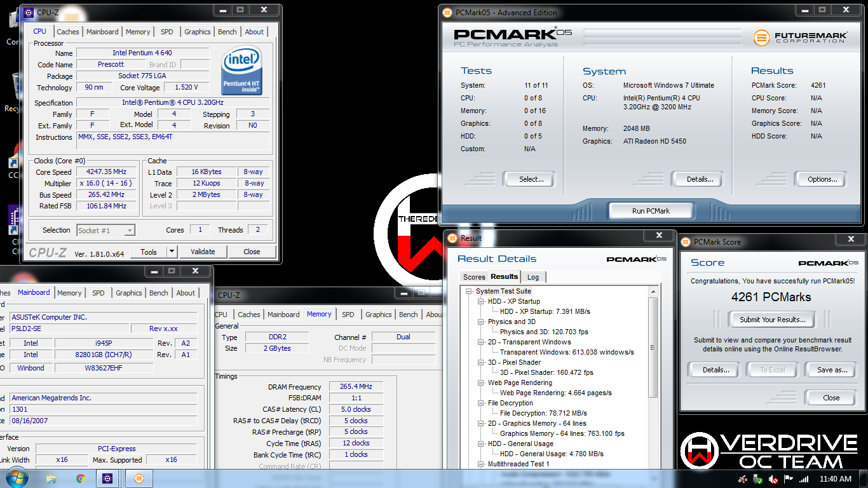The width and height of the screenshot is (868, 488).
Task: Open Graphics tab in CPU-Z Mainboard window
Action: (128, 293)
